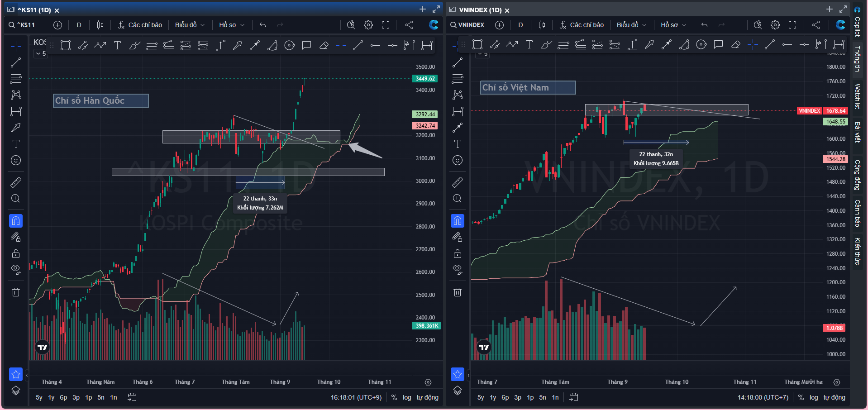Expand the Biểu đồ dropdown on ^KS11 chart

(x=190, y=25)
